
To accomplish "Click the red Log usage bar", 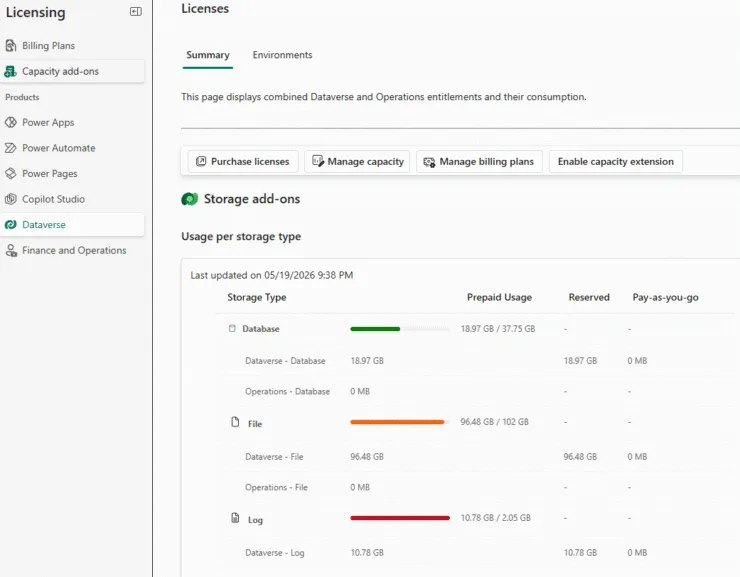I will [400, 518].
